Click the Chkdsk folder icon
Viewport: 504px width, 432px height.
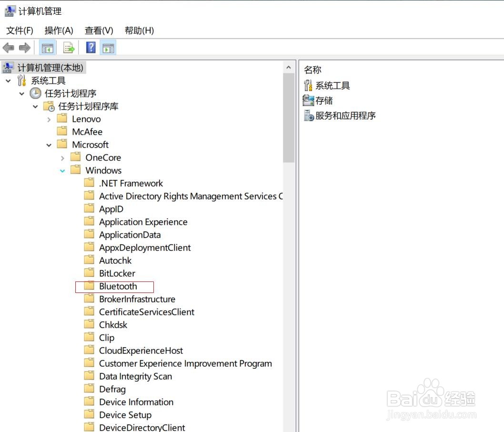(x=89, y=324)
